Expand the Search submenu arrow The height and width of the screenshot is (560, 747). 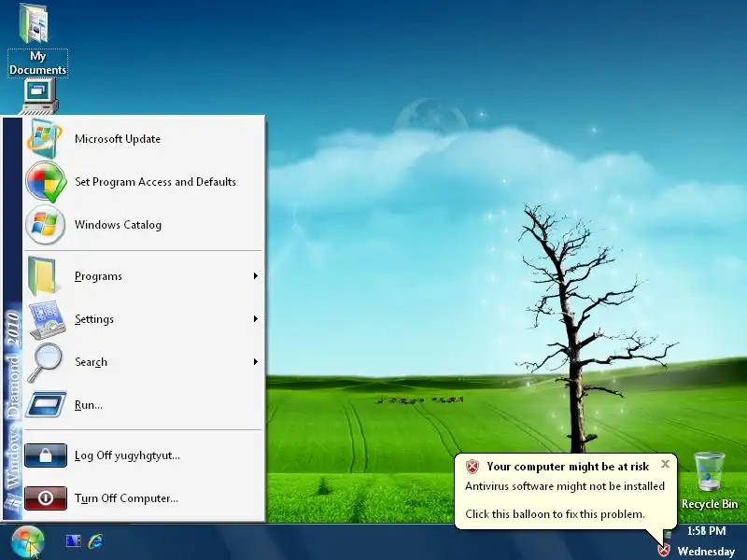click(x=255, y=362)
